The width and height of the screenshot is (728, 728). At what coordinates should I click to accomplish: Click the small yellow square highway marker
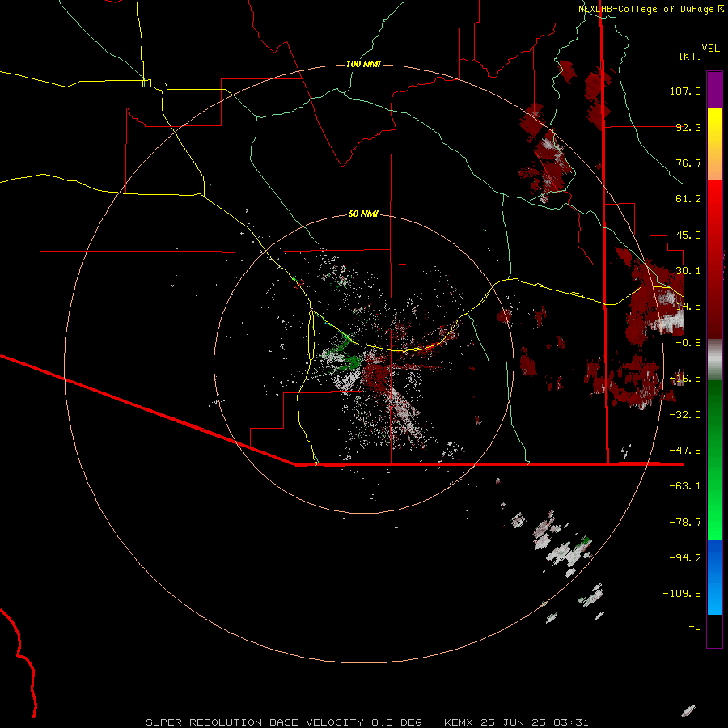(x=146, y=83)
